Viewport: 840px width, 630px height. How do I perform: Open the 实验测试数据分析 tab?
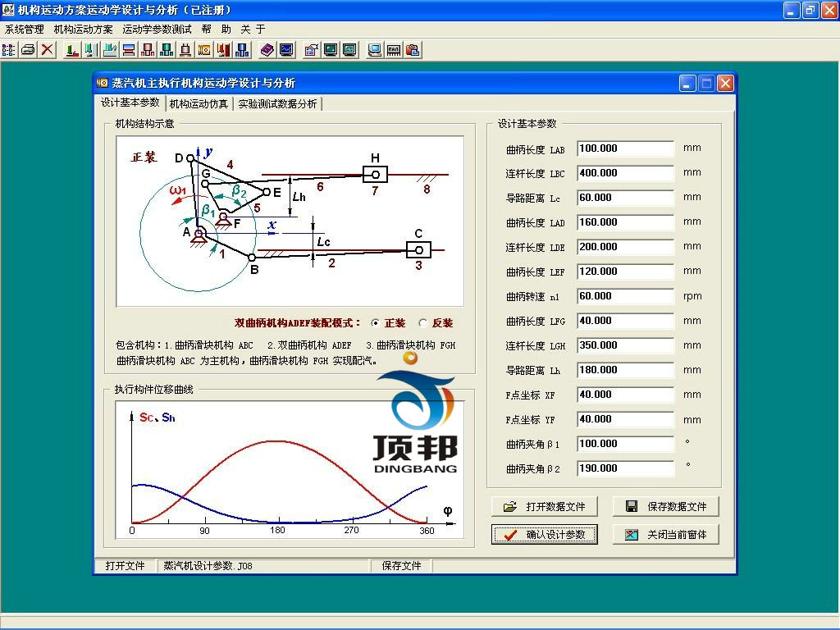277,104
